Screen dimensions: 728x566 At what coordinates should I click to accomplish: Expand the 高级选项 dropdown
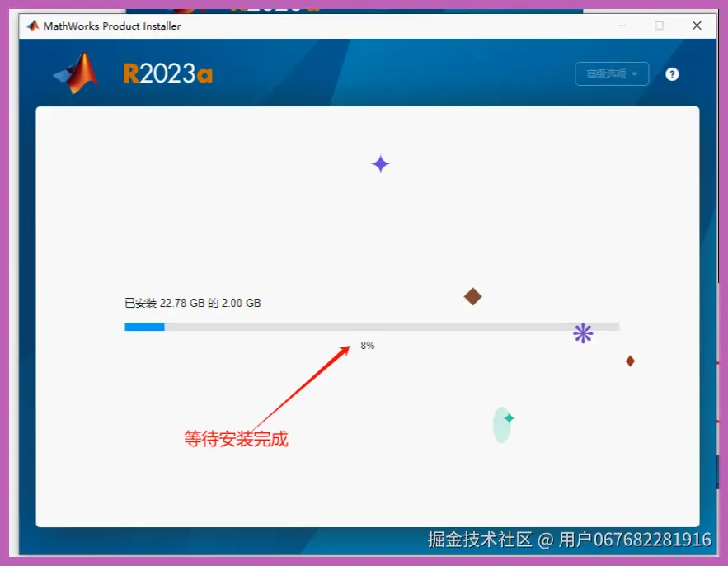coord(612,74)
